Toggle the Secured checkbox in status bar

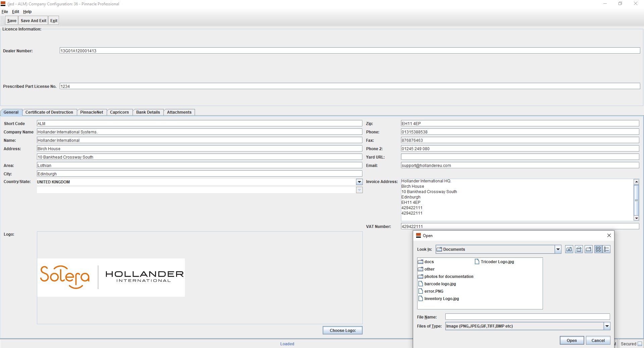(640, 344)
